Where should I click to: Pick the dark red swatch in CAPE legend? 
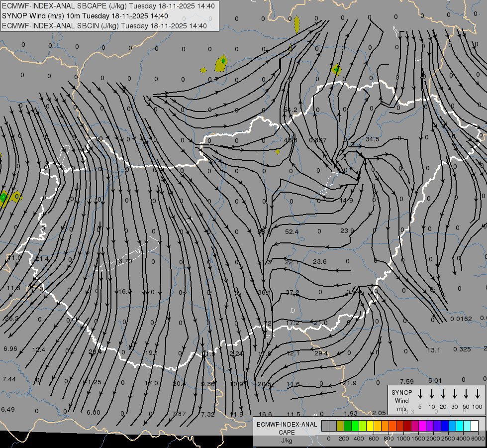407,426
